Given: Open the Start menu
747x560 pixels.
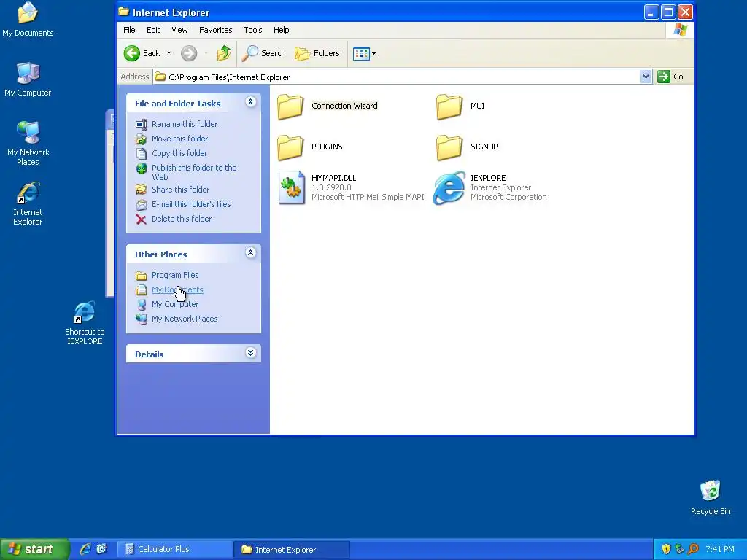Looking at the screenshot, I should [x=34, y=549].
